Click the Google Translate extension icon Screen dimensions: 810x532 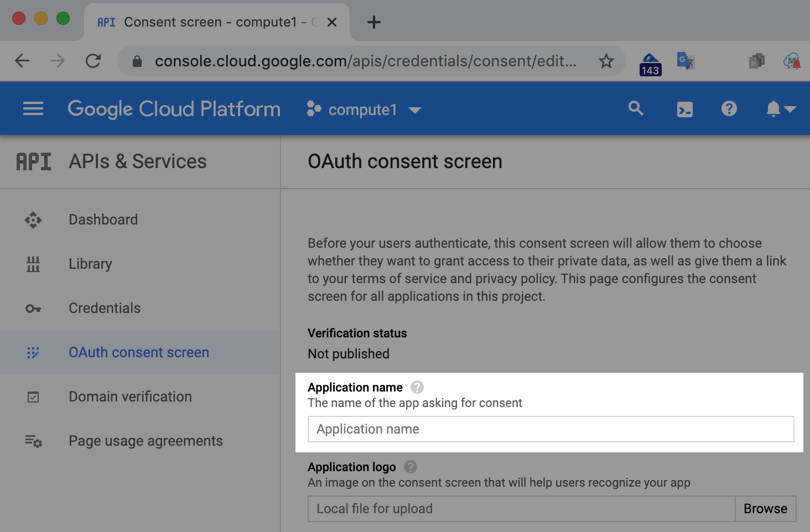pyautogui.click(x=686, y=61)
